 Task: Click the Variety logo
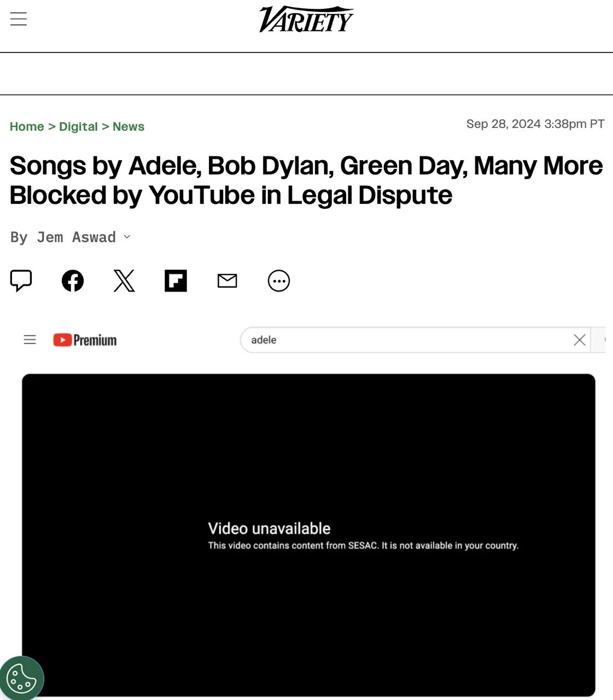[x=306, y=20]
